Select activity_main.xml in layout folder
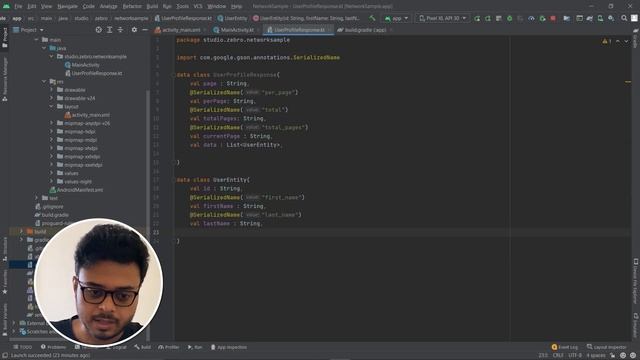Image resolution: width=640 pixels, height=360 pixels. click(x=87, y=115)
